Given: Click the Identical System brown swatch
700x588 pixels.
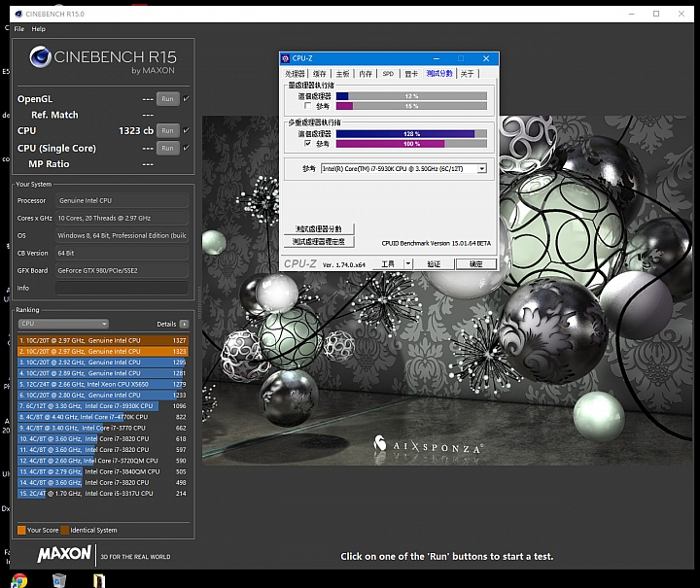Looking at the screenshot, I should click(65, 530).
